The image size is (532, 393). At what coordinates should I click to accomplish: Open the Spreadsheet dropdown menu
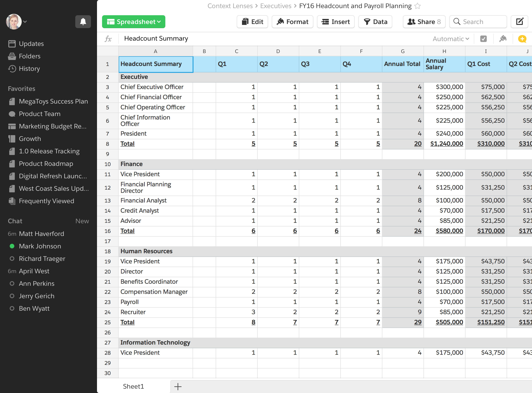click(134, 22)
